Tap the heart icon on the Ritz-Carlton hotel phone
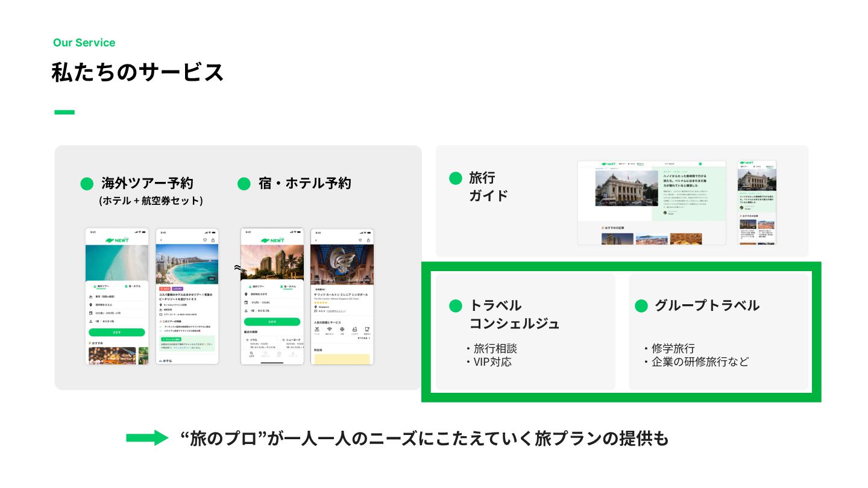Viewport: 868px width, 488px height. click(360, 240)
